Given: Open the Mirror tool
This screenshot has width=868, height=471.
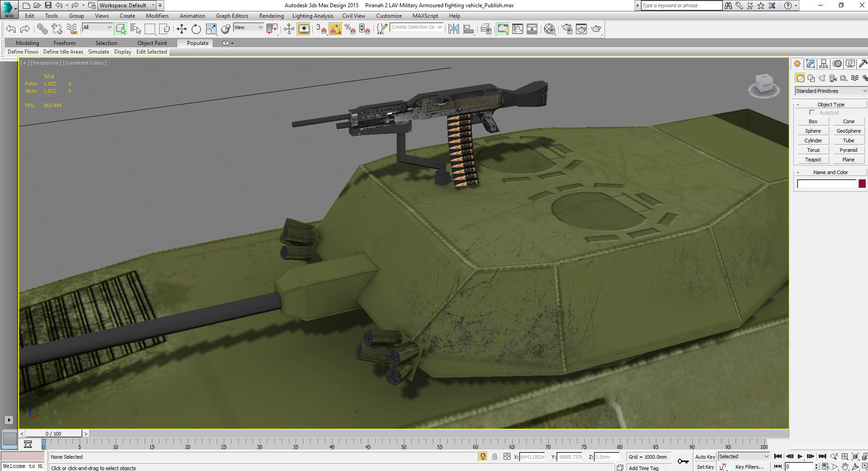Looking at the screenshot, I should pyautogui.click(x=454, y=29).
